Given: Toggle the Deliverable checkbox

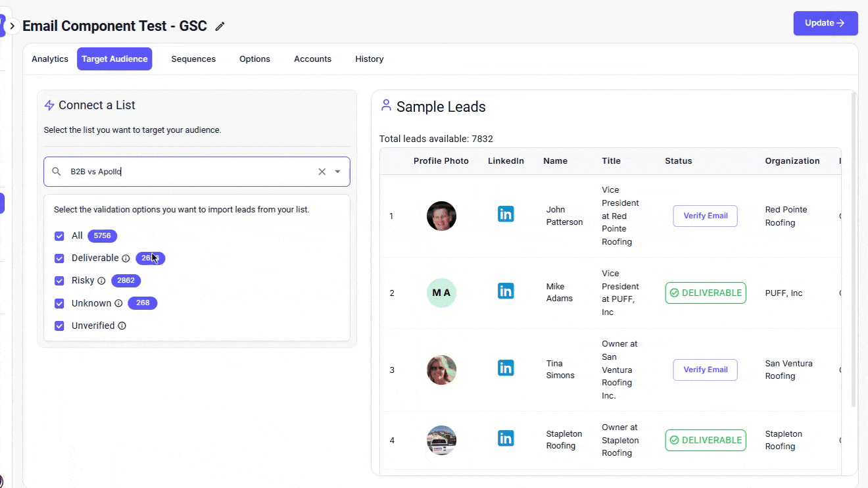Looking at the screenshot, I should pos(59,258).
